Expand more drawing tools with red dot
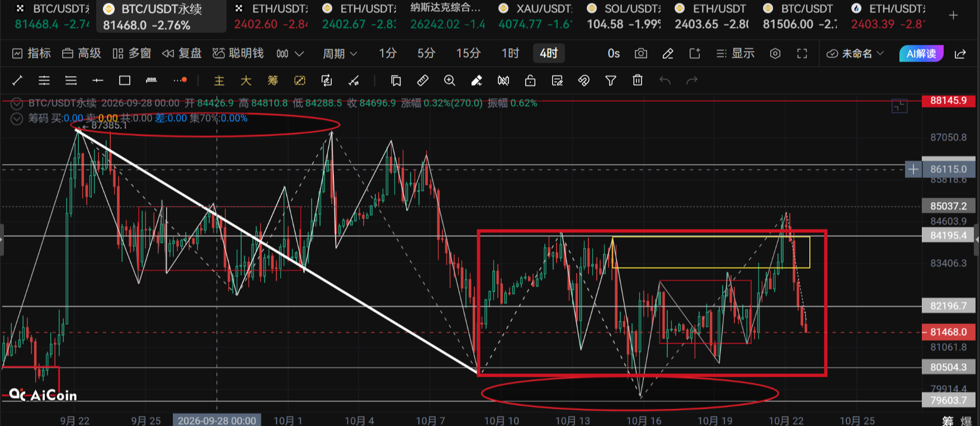This screenshot has height=426, width=980. 180,81
